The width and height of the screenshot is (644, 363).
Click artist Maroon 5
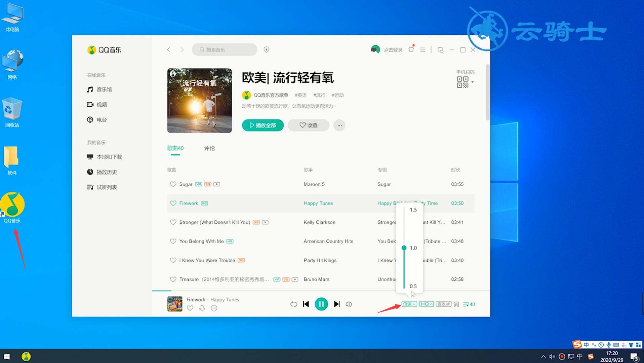pyautogui.click(x=314, y=184)
